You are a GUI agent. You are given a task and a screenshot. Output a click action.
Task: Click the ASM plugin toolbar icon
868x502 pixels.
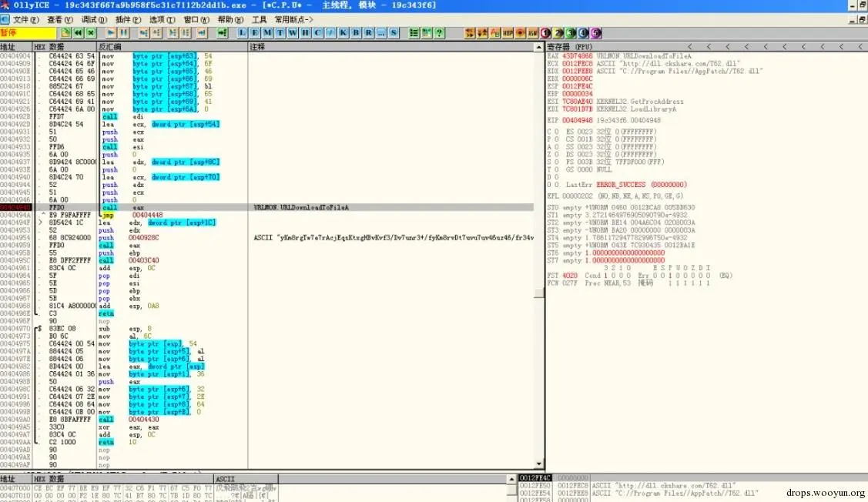click(x=532, y=32)
